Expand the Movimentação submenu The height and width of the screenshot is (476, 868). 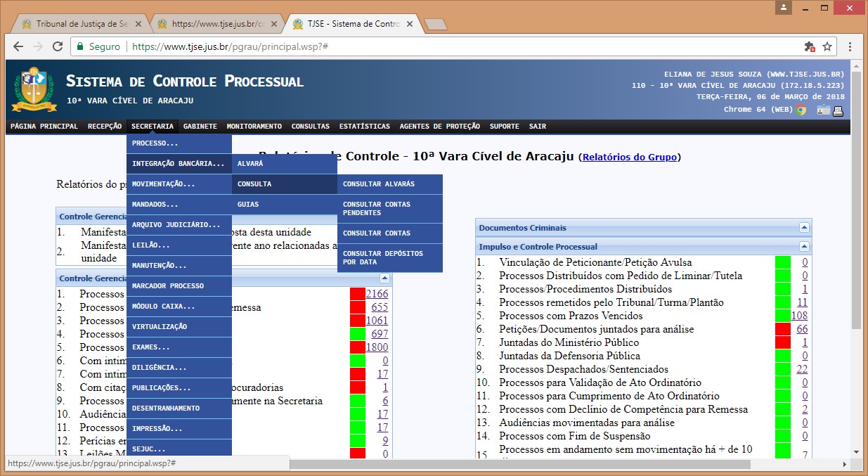[179, 184]
